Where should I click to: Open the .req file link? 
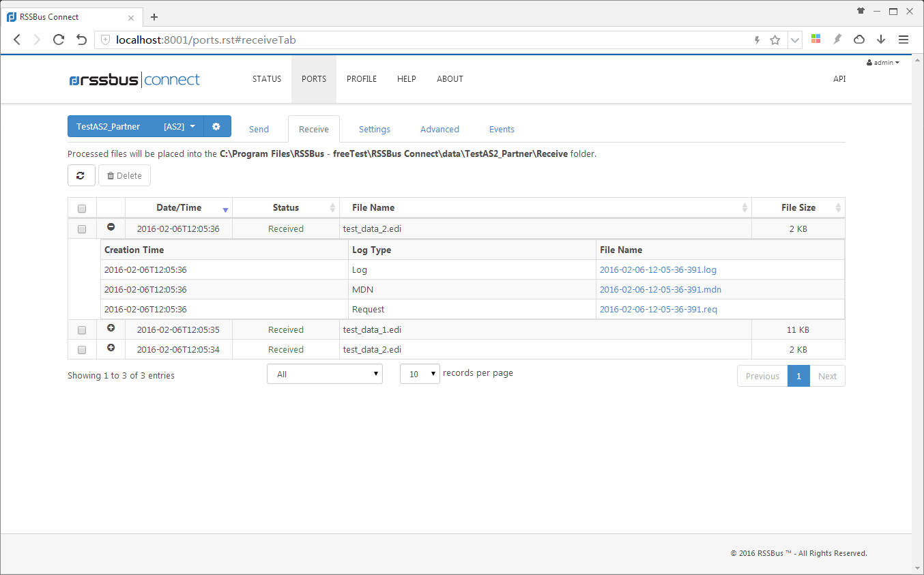tap(659, 309)
